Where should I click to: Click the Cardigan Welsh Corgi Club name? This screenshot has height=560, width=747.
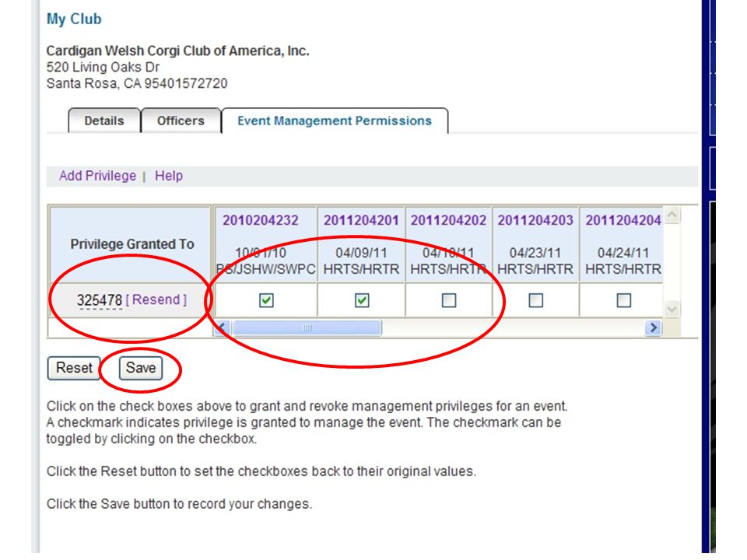click(x=177, y=51)
